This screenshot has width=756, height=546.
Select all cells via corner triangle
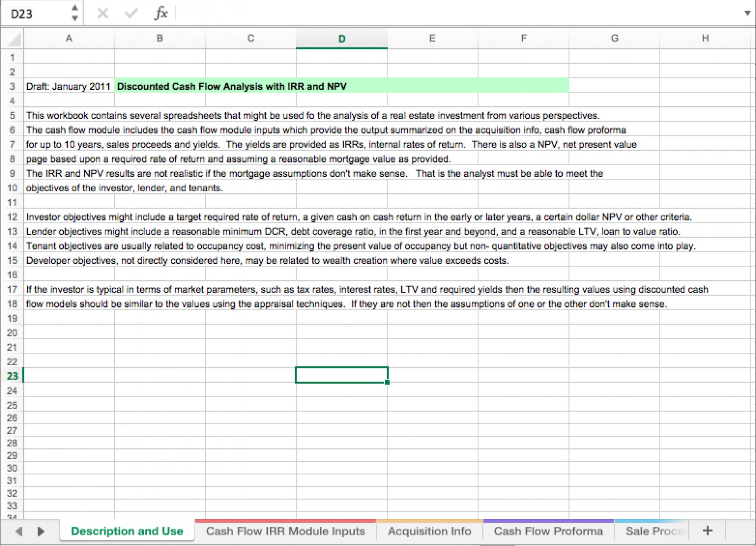pos(14,39)
